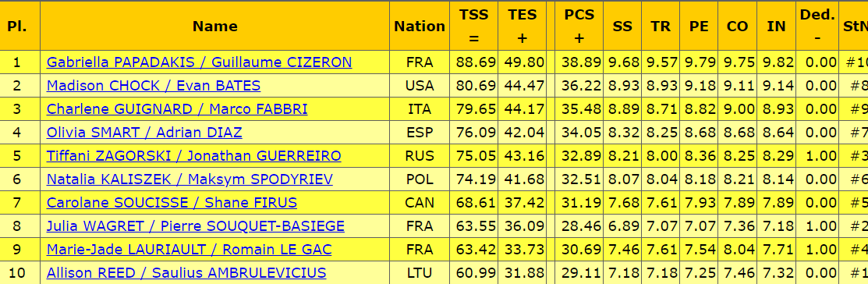
Task: Click the 88.69 TSS score cell
Action: pyautogui.click(x=474, y=62)
